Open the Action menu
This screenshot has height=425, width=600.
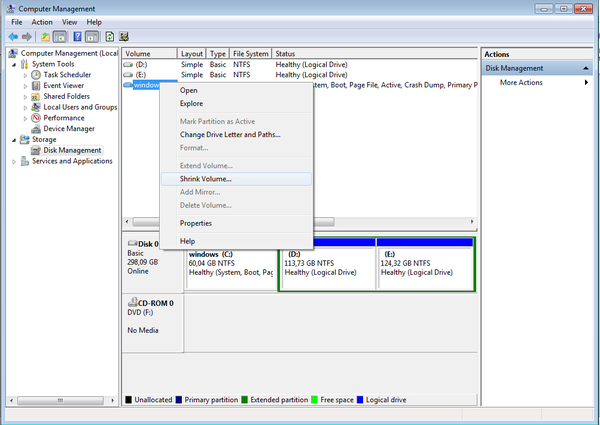[x=42, y=22]
